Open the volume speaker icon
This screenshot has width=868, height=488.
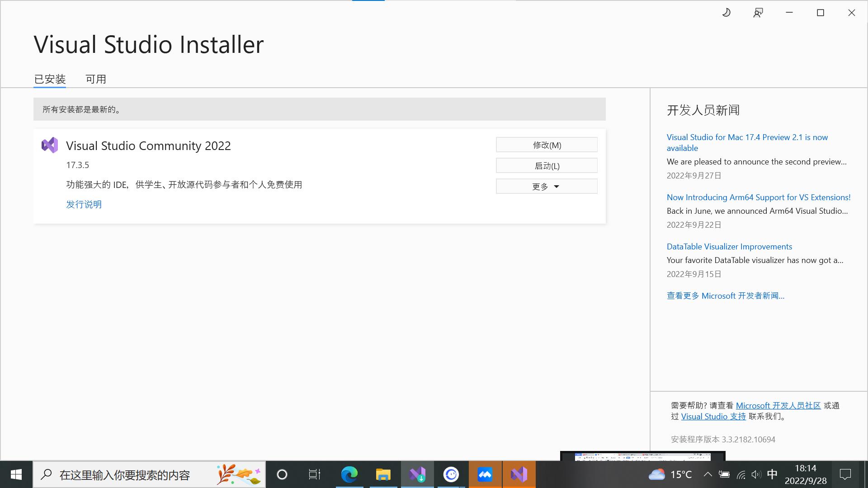point(756,474)
